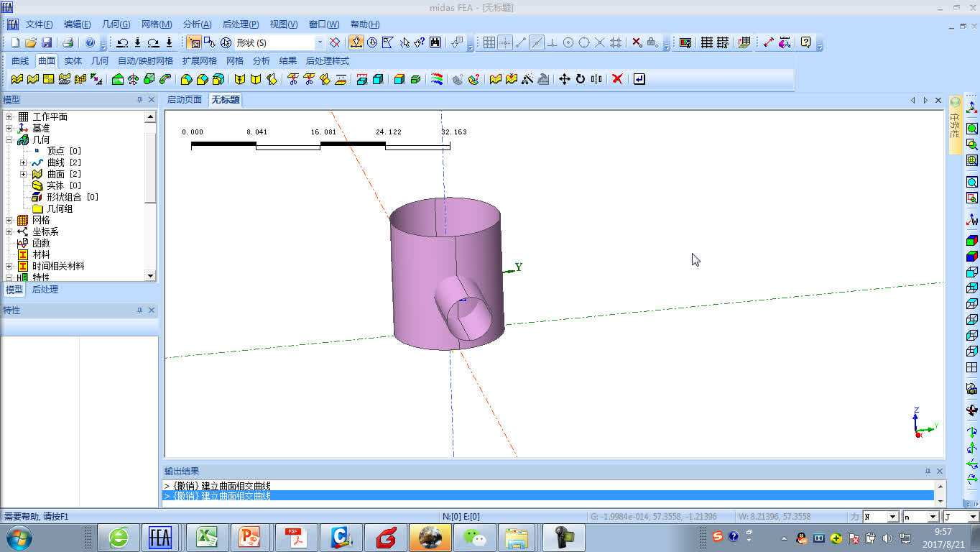
Task: Create a new file with the New icon
Action: (x=15, y=43)
